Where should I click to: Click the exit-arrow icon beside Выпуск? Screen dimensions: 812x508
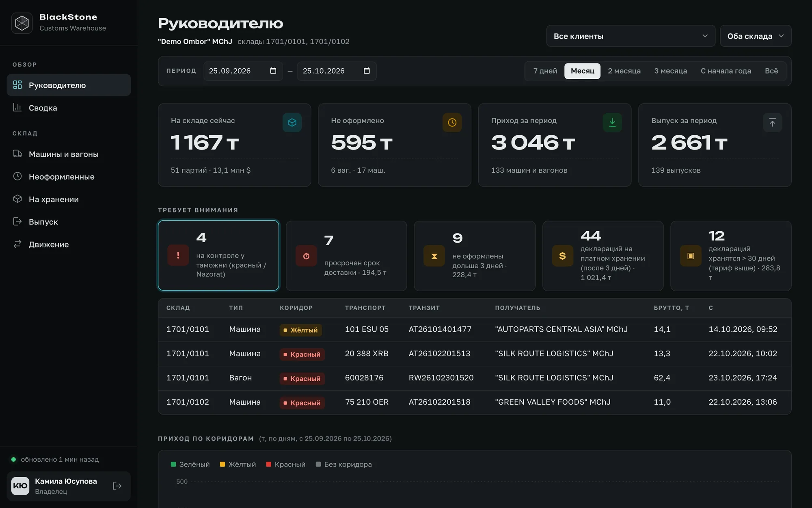pos(17,221)
